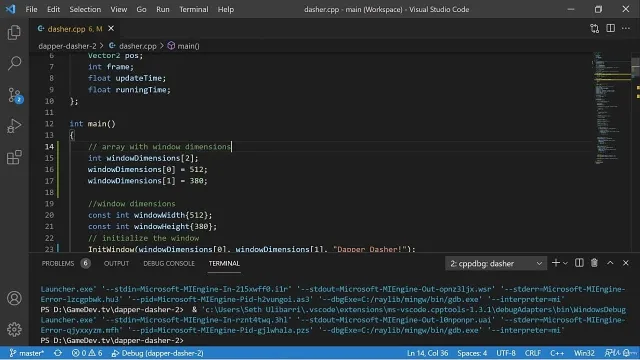Click Win32 configuration status item

click(x=584, y=353)
